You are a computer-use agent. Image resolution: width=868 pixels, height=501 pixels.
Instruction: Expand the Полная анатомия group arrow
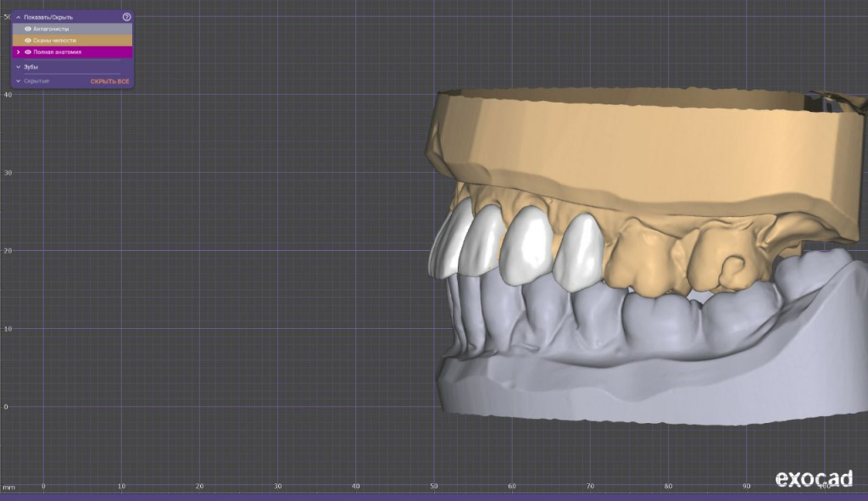(x=19, y=52)
